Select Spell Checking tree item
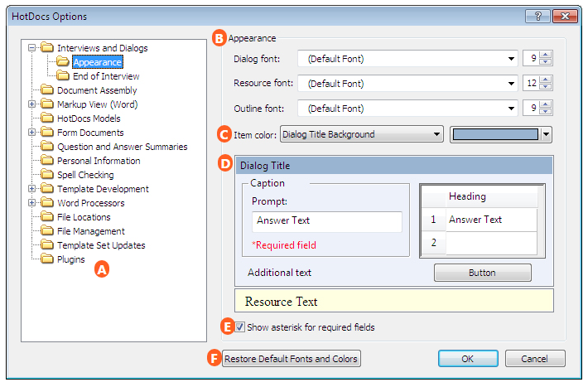 85,175
